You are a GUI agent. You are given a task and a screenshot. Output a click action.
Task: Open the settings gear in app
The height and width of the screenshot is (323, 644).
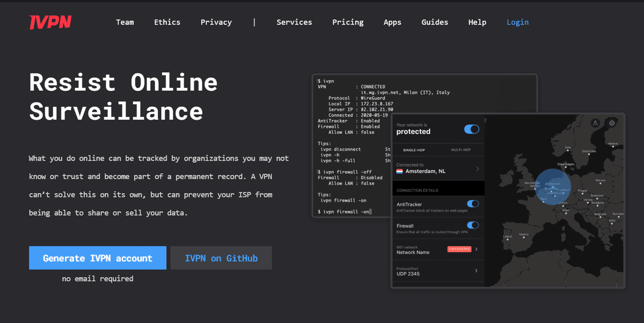(612, 123)
